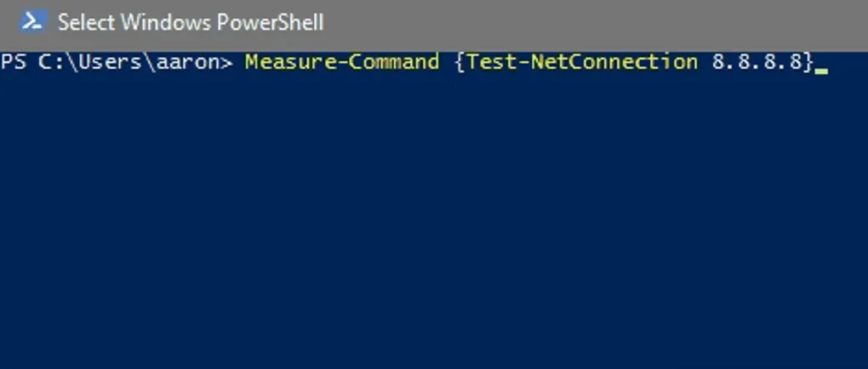The width and height of the screenshot is (868, 369).
Task: Click the closing curly brace
Action: point(809,62)
